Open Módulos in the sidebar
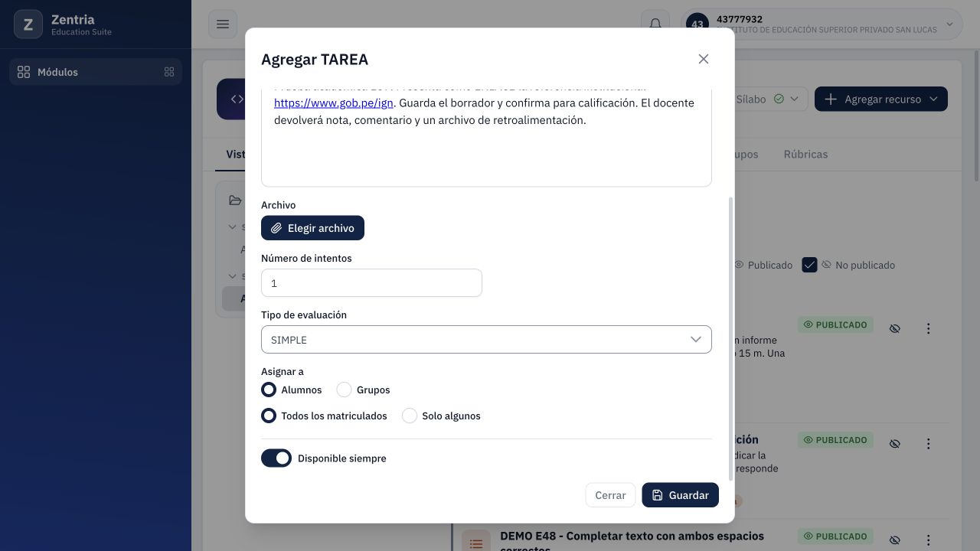The image size is (980, 551). [x=96, y=72]
